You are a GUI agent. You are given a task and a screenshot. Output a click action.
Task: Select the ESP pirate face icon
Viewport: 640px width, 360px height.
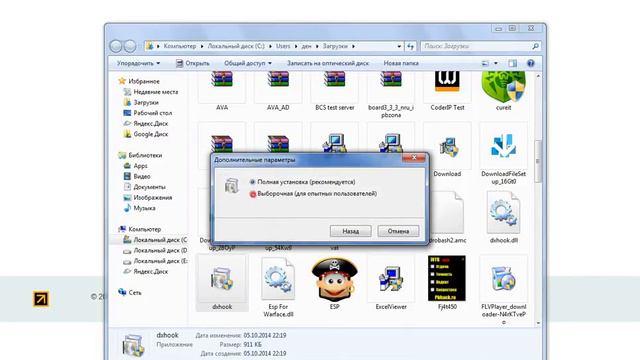click(334, 279)
